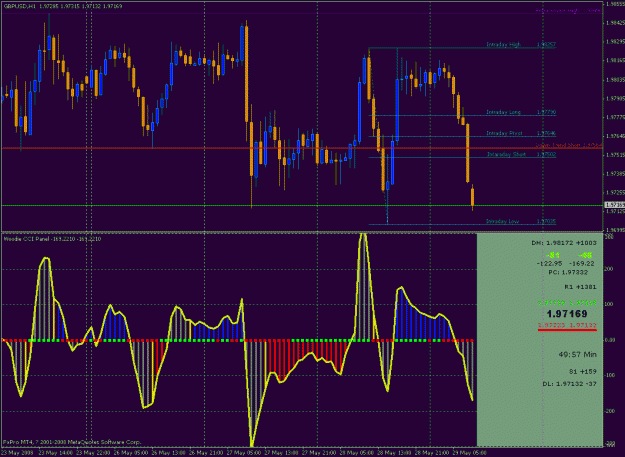Viewport: 625px width, 457px height.
Task: Click the Intraday Pivot value 1.97646
Action: point(546,133)
